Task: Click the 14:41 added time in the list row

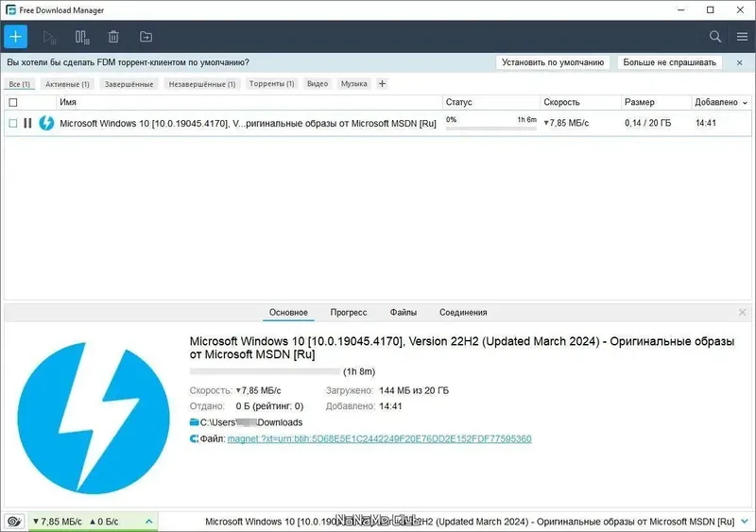Action: tap(705, 124)
